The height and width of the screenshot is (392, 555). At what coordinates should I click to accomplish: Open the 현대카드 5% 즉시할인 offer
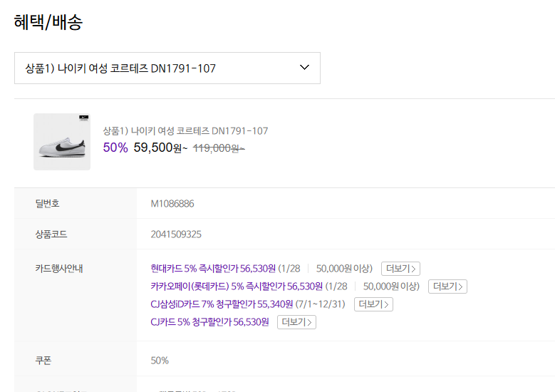click(x=213, y=269)
